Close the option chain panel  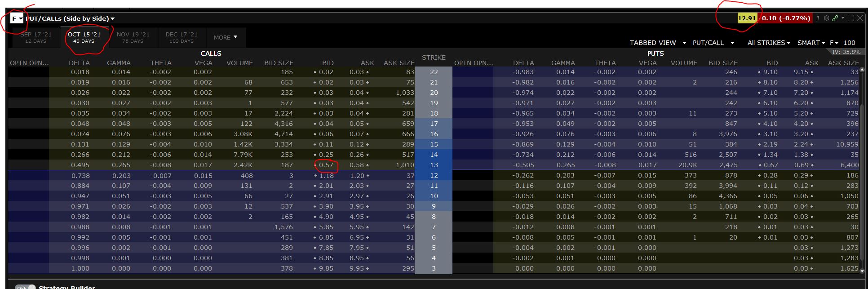[x=859, y=18]
